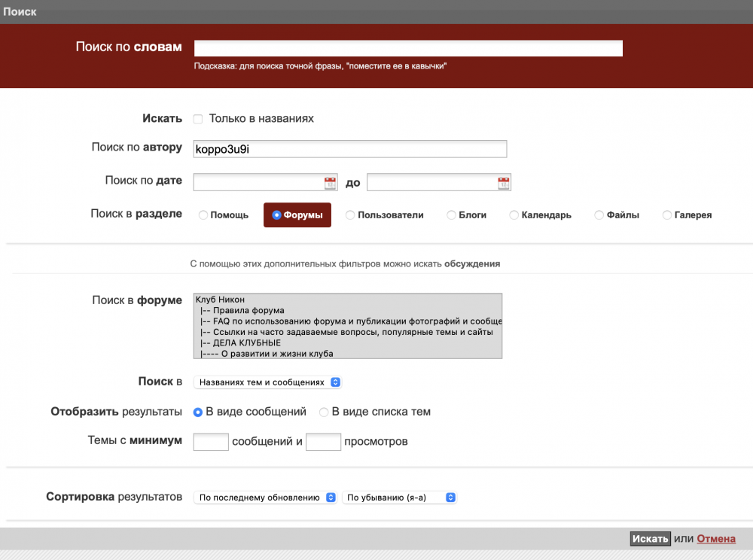Image resolution: width=753 pixels, height=560 pixels.
Task: Click the 'Искать' submit button
Action: click(650, 539)
